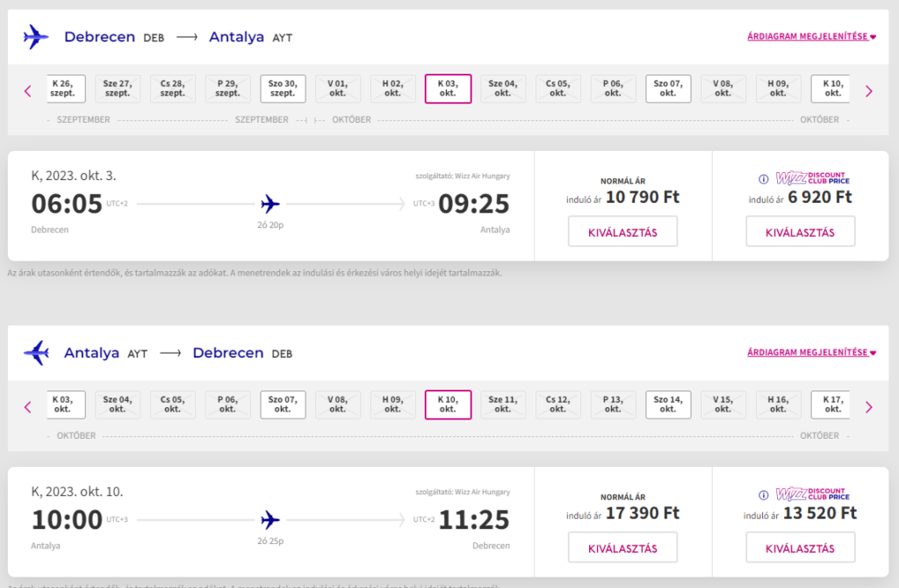Pick return date K 03, okt.
This screenshot has height=588, width=899.
point(66,405)
